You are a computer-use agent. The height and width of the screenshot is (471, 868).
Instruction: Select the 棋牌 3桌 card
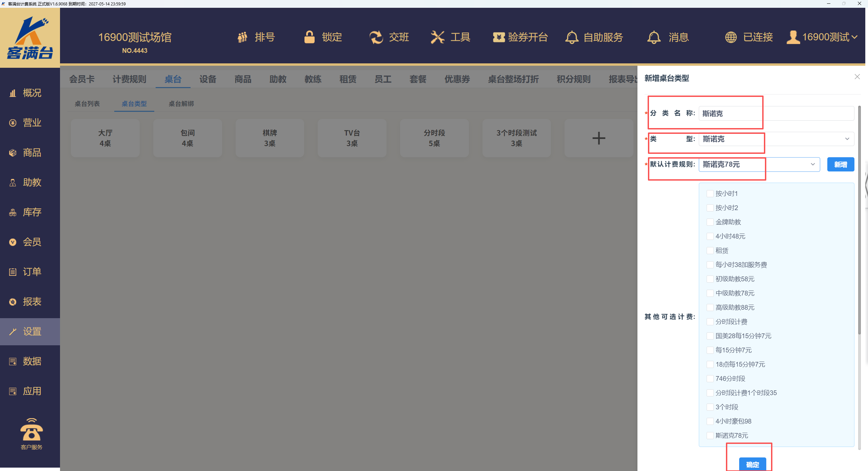270,138
